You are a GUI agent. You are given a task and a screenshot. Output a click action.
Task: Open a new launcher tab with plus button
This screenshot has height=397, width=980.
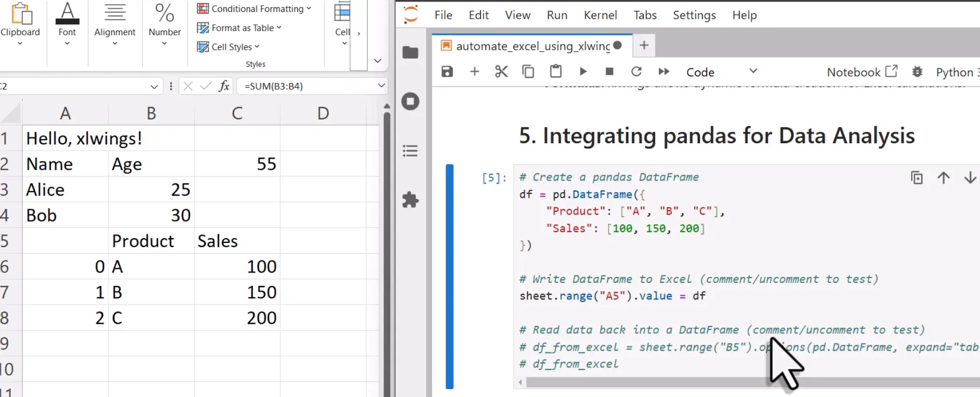click(x=644, y=46)
